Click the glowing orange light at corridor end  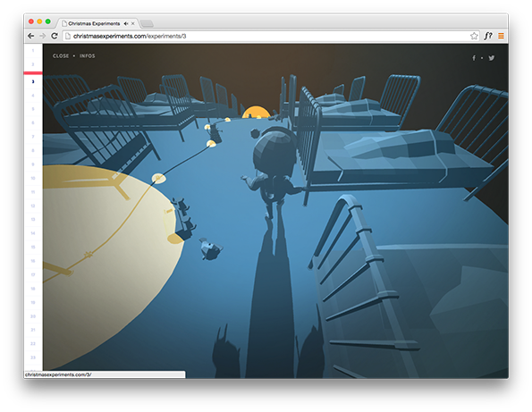pos(257,113)
